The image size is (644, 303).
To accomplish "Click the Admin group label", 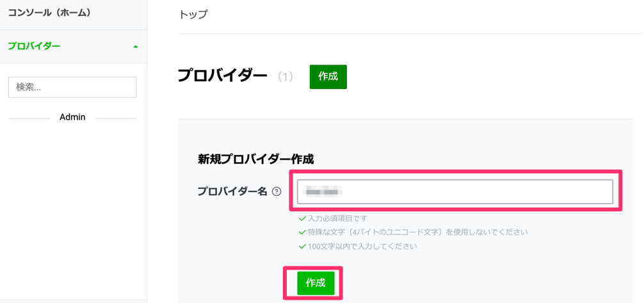I will [x=72, y=117].
